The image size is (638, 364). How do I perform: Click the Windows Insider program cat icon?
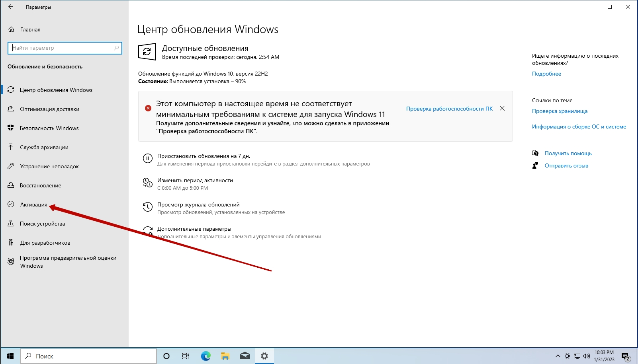coord(11,262)
